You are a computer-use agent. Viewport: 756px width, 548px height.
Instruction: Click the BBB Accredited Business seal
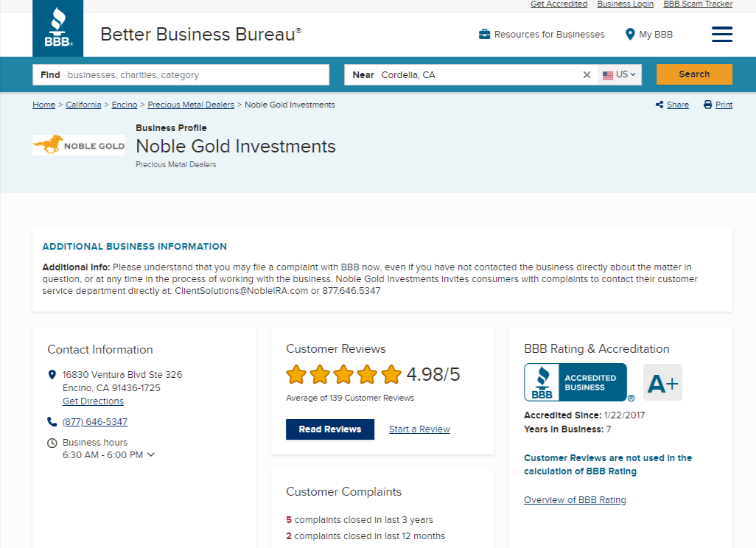tap(575, 382)
